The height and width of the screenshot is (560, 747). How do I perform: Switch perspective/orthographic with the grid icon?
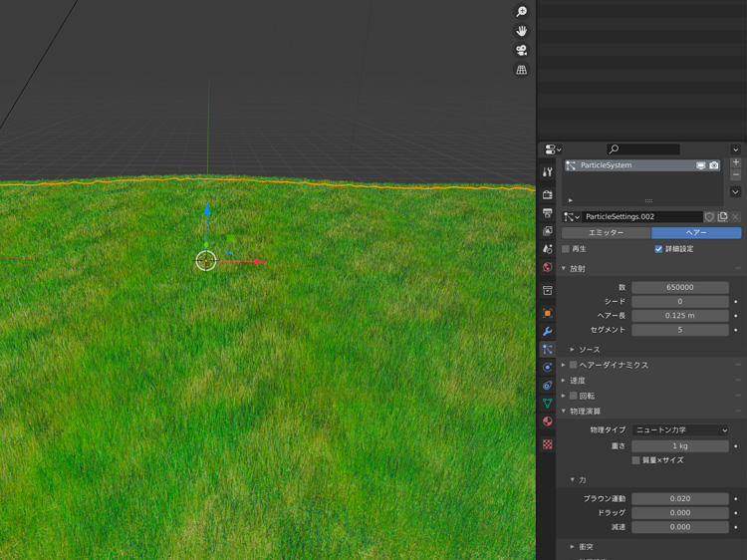coord(521,70)
